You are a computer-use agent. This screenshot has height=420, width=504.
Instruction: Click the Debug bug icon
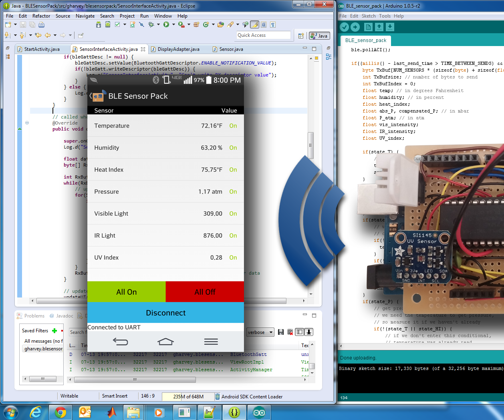[x=151, y=25]
